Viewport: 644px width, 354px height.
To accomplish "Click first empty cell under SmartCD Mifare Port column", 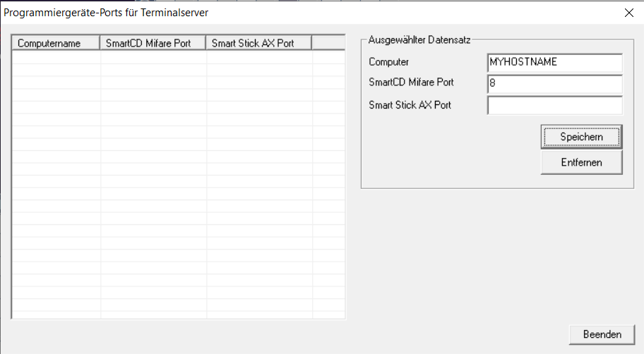I will click(x=153, y=57).
